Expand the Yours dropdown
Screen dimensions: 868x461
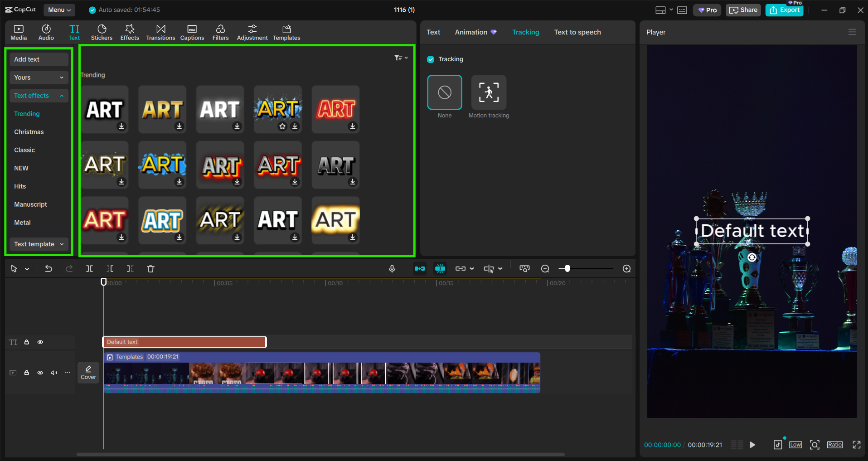coord(39,78)
